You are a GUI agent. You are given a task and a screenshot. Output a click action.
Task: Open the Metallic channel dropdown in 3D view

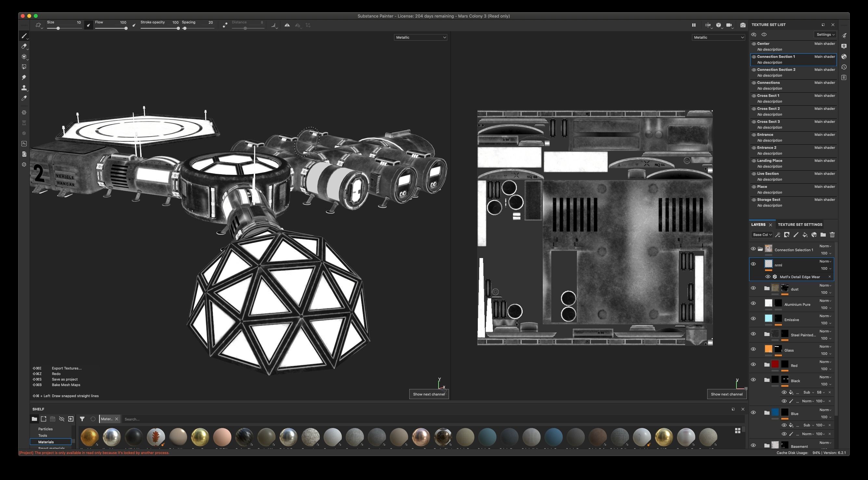420,37
